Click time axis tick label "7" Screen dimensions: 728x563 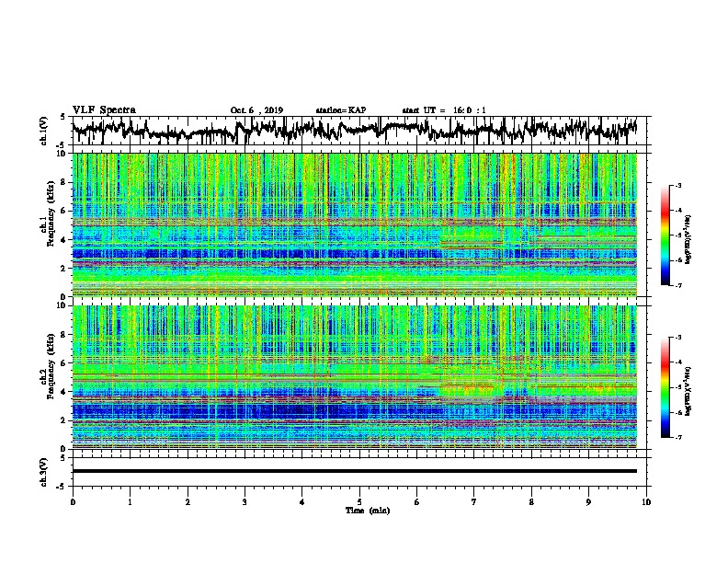click(474, 502)
